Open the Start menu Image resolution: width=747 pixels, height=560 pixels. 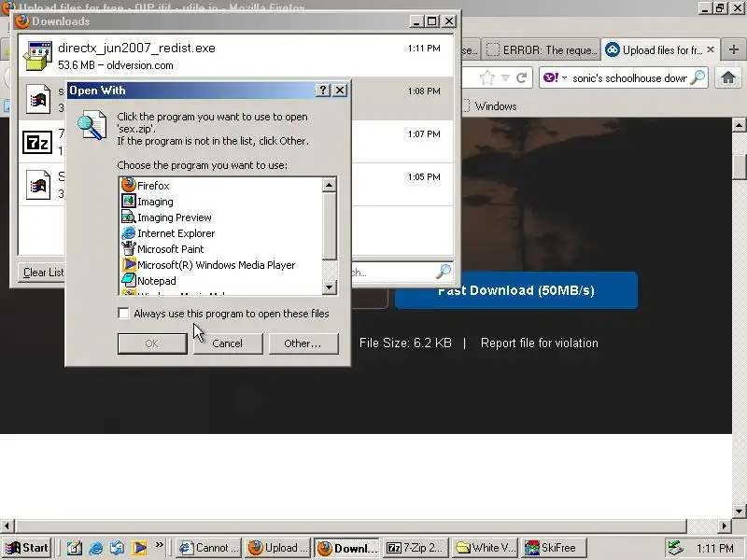[x=27, y=548]
